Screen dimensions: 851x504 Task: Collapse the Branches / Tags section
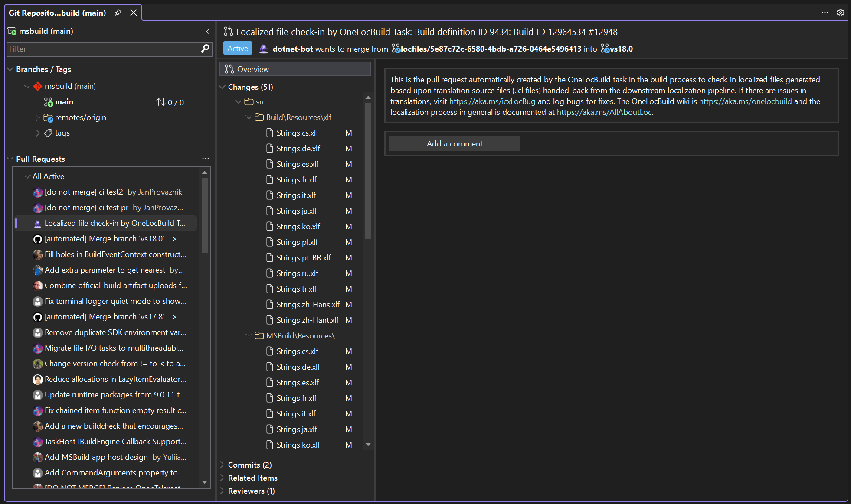(10, 69)
